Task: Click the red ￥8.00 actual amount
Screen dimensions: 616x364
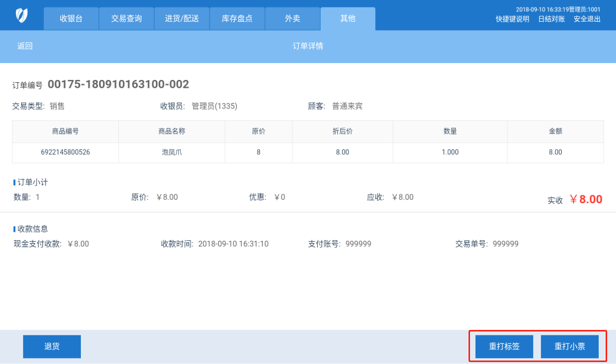Action: click(x=586, y=199)
